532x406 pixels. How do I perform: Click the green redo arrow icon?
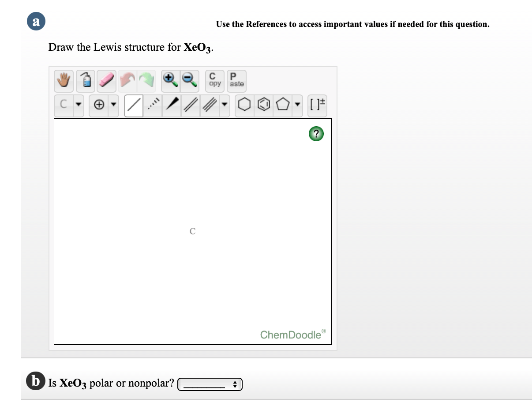(147, 80)
